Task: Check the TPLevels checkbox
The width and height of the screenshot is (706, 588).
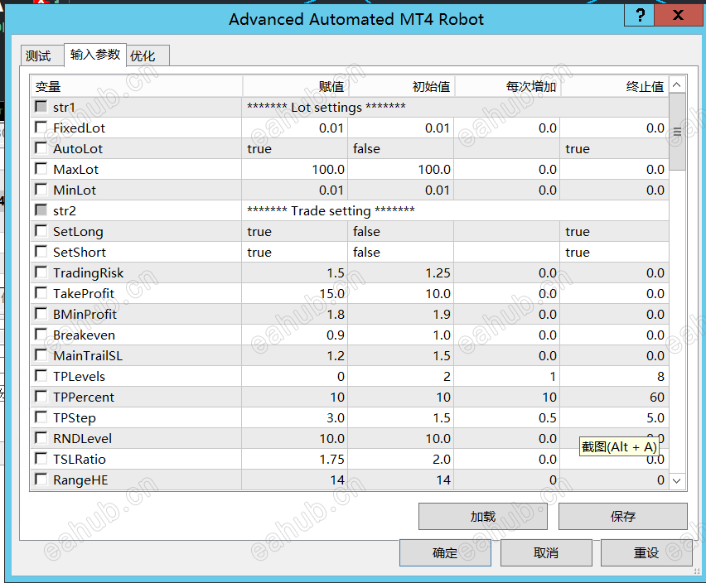Action: [41, 376]
